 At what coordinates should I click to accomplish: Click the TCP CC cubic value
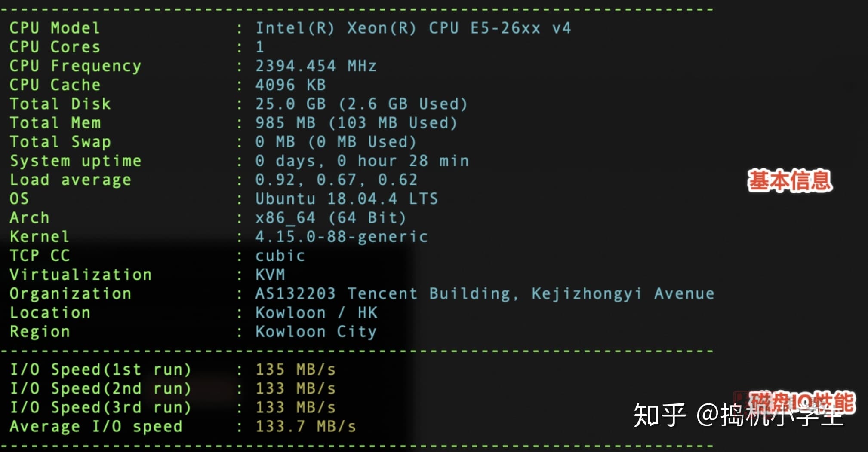pyautogui.click(x=280, y=256)
